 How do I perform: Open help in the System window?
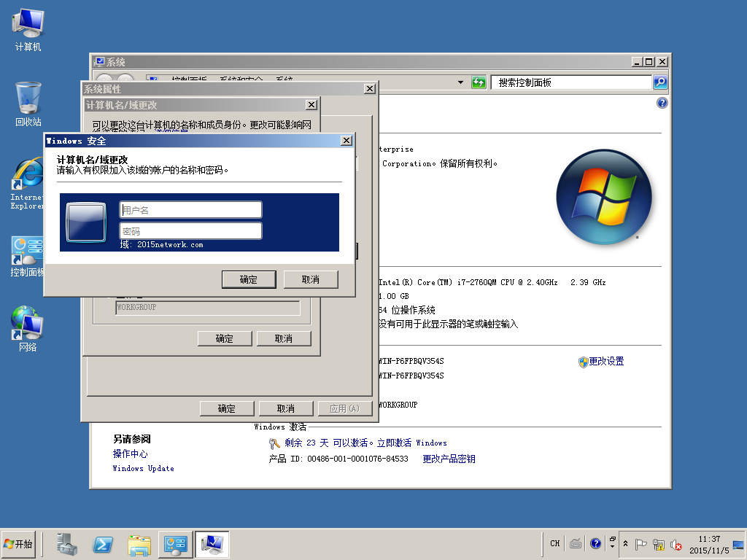coord(662,103)
